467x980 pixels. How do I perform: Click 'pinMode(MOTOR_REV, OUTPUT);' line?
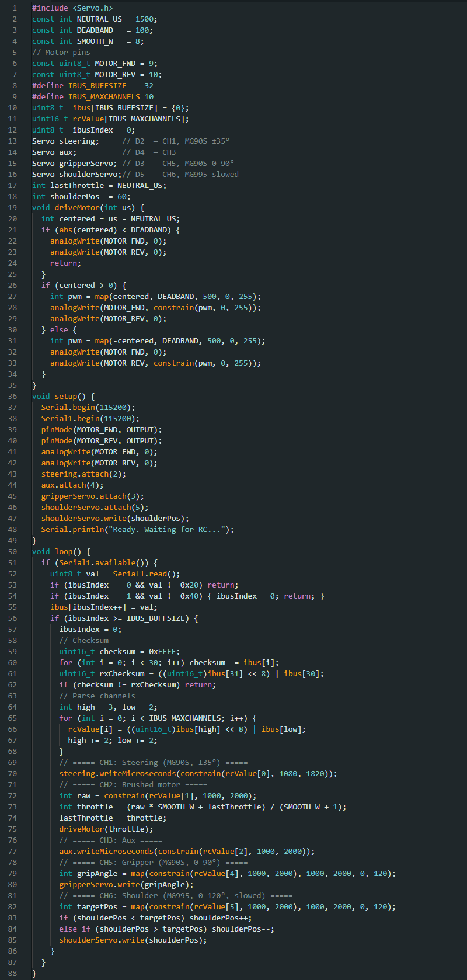102,441
